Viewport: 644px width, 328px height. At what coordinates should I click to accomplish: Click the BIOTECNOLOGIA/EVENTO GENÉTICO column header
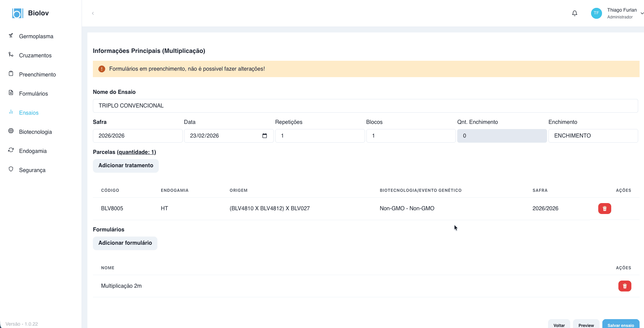point(420,190)
